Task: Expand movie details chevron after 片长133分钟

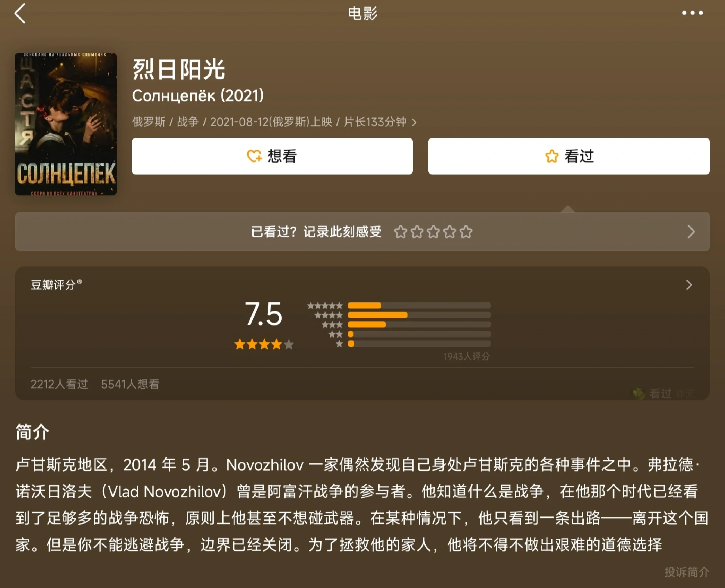Action: tap(414, 122)
